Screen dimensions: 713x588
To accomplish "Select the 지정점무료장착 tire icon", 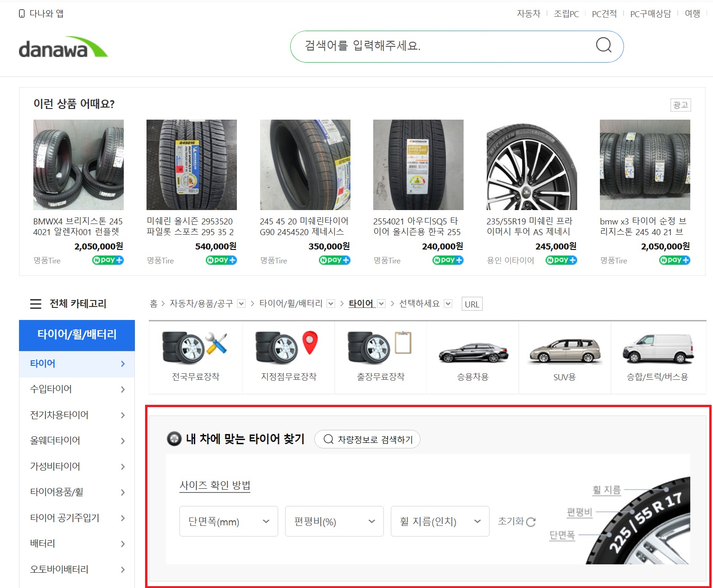I will click(287, 348).
